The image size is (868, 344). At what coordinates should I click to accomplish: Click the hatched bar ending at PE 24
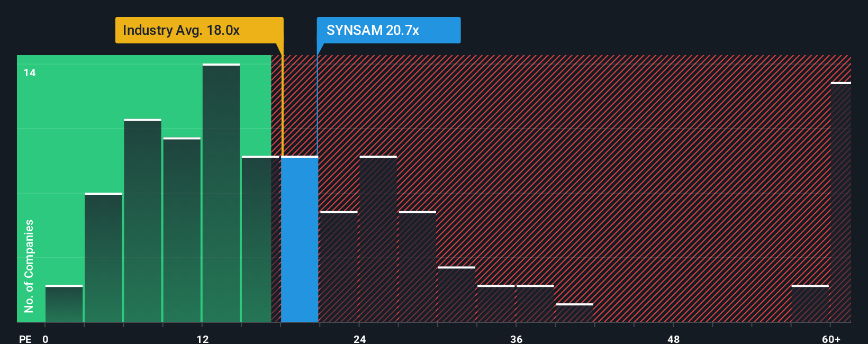[339, 267]
